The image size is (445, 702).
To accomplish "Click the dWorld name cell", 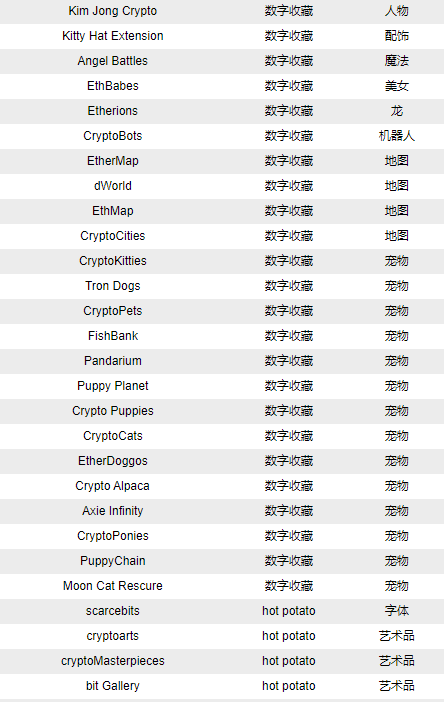I will coord(112,186).
